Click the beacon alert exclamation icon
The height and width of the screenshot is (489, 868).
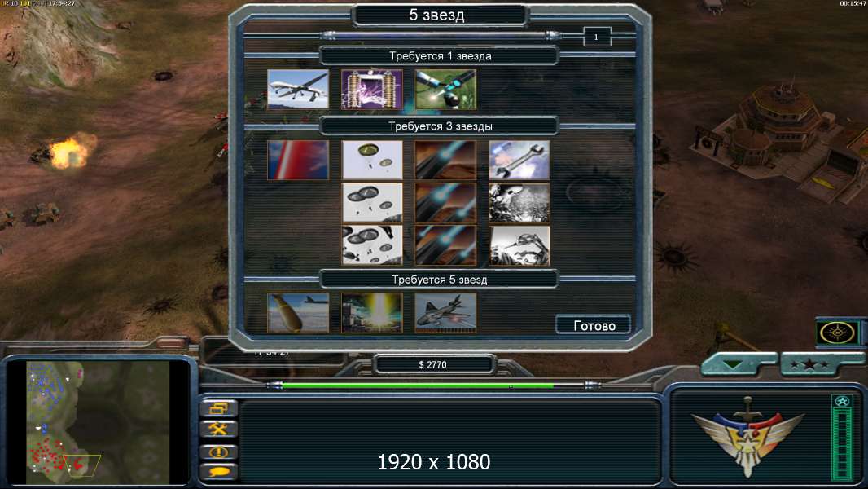tap(219, 452)
